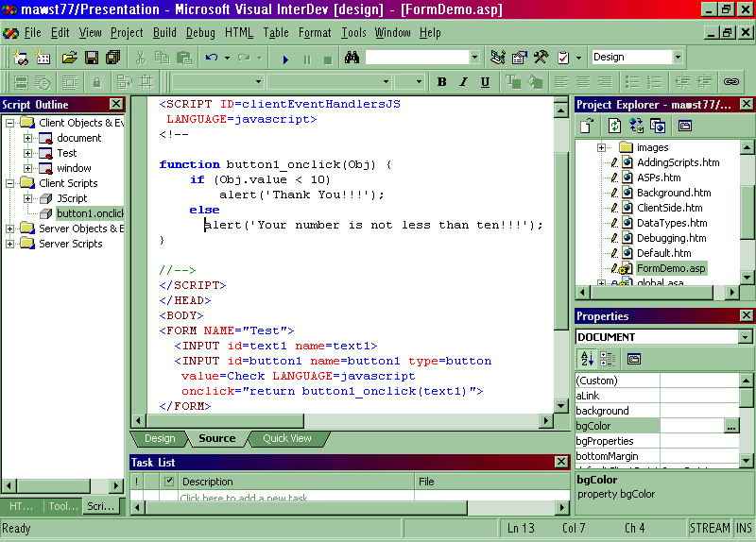The height and width of the screenshot is (542, 756).
Task: Click the Italic formatting button
Action: pyautogui.click(x=463, y=82)
